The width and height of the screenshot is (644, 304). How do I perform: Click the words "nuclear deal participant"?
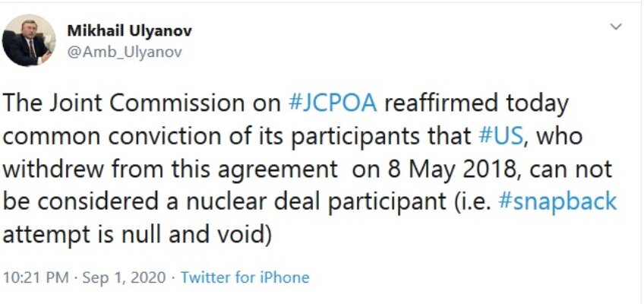pos(316,203)
